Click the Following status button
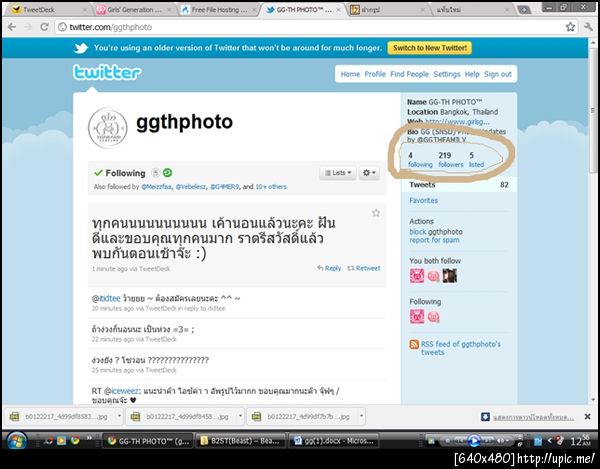 pyautogui.click(x=119, y=173)
